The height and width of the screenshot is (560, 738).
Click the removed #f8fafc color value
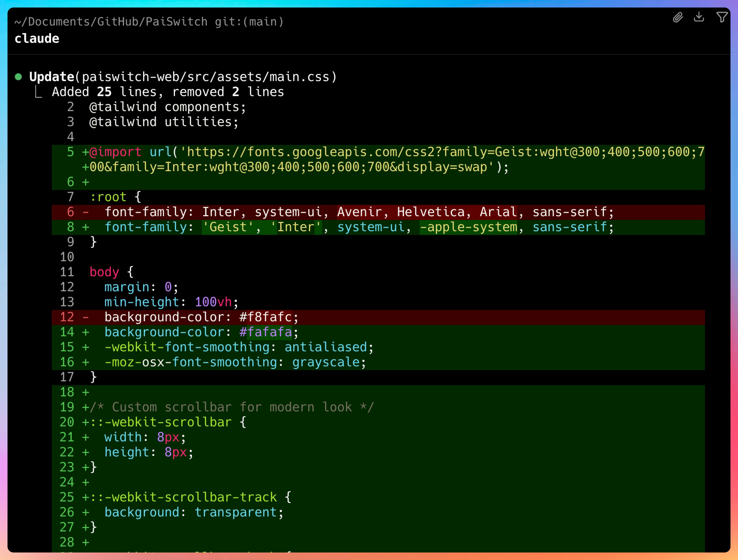[x=265, y=317]
